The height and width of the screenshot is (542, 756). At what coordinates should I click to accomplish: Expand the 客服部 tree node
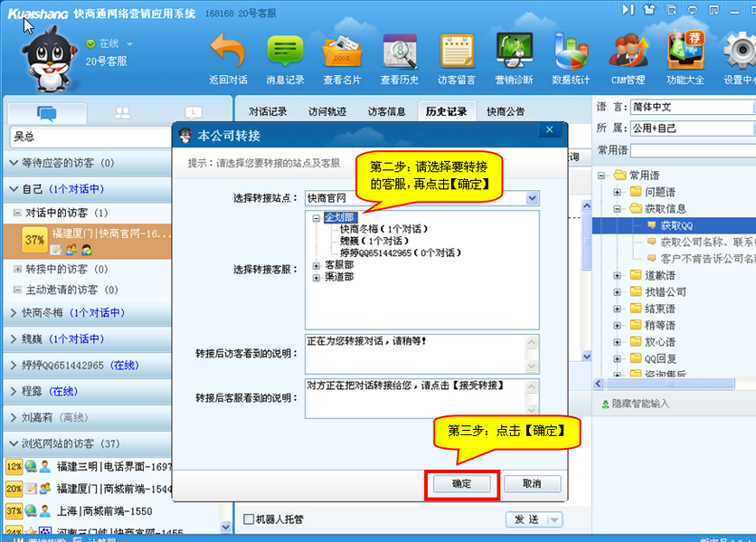pyautogui.click(x=317, y=265)
